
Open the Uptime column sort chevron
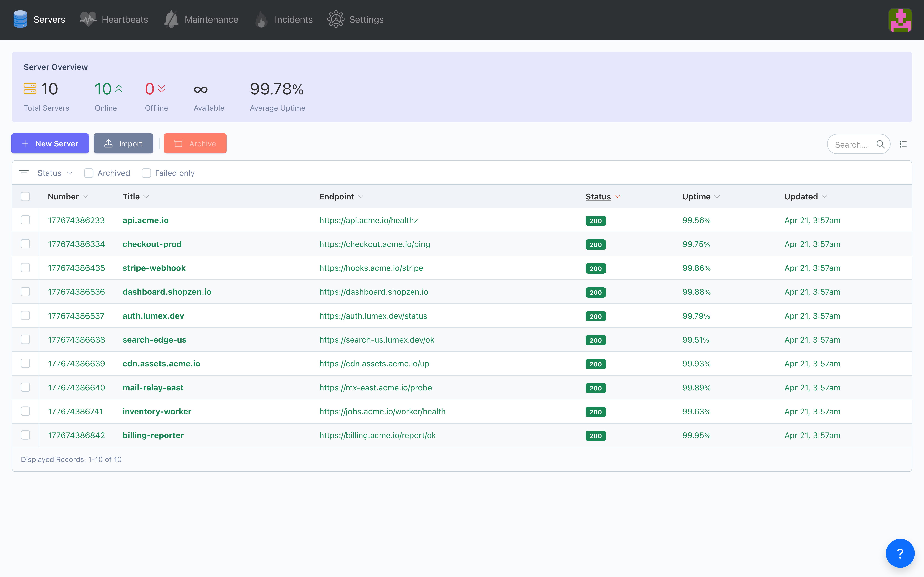point(717,197)
